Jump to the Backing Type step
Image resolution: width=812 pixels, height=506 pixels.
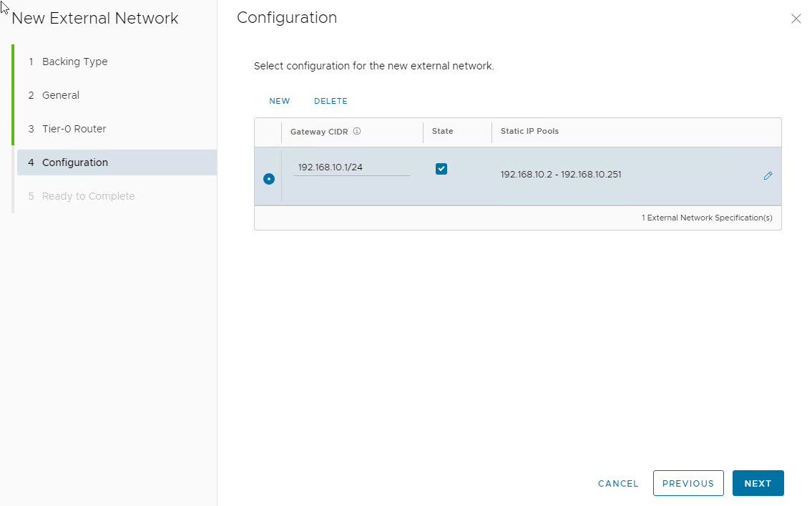pos(74,62)
